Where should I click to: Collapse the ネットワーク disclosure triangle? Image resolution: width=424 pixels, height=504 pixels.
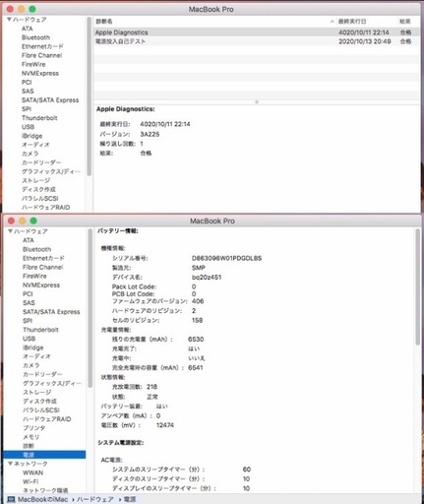coord(10,464)
